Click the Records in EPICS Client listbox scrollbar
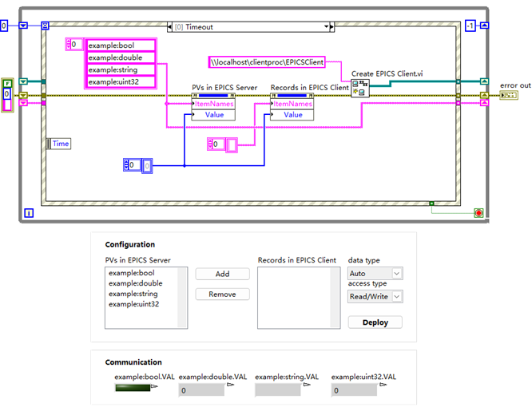The image size is (532, 411). click(x=335, y=298)
